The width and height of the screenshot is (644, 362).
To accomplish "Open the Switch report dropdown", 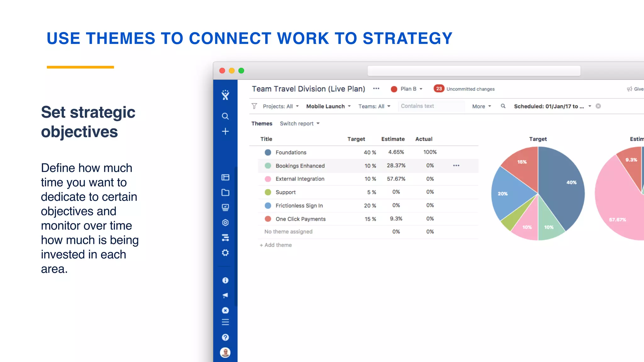I will pyautogui.click(x=300, y=123).
